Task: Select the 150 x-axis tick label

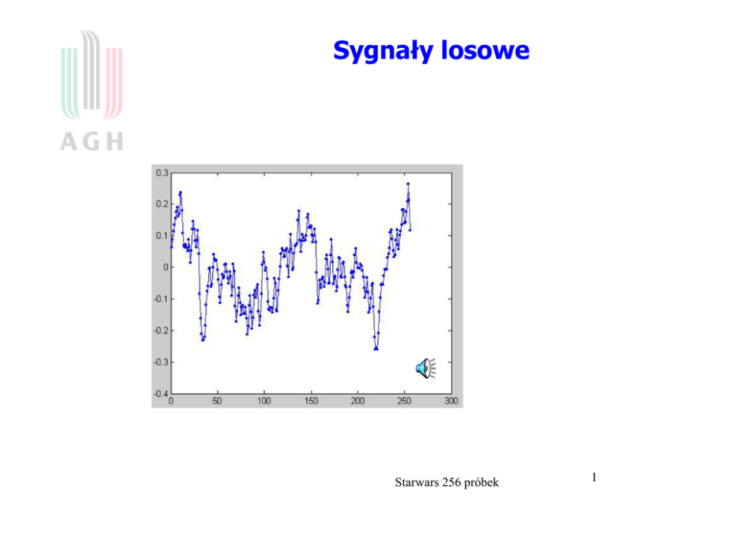Action: 311,401
